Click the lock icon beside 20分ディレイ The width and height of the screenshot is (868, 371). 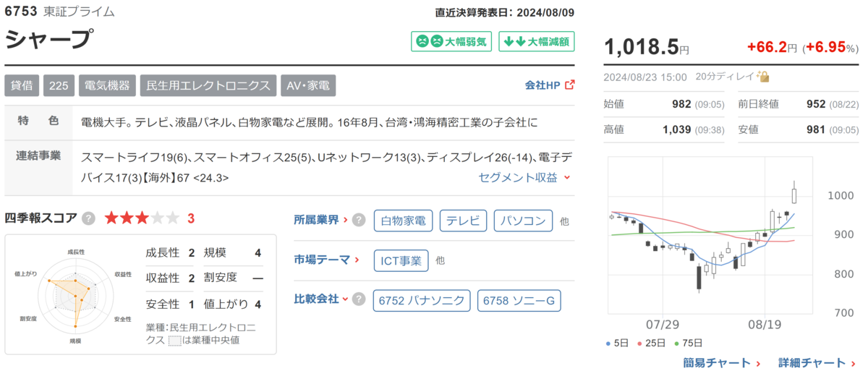coord(763,76)
